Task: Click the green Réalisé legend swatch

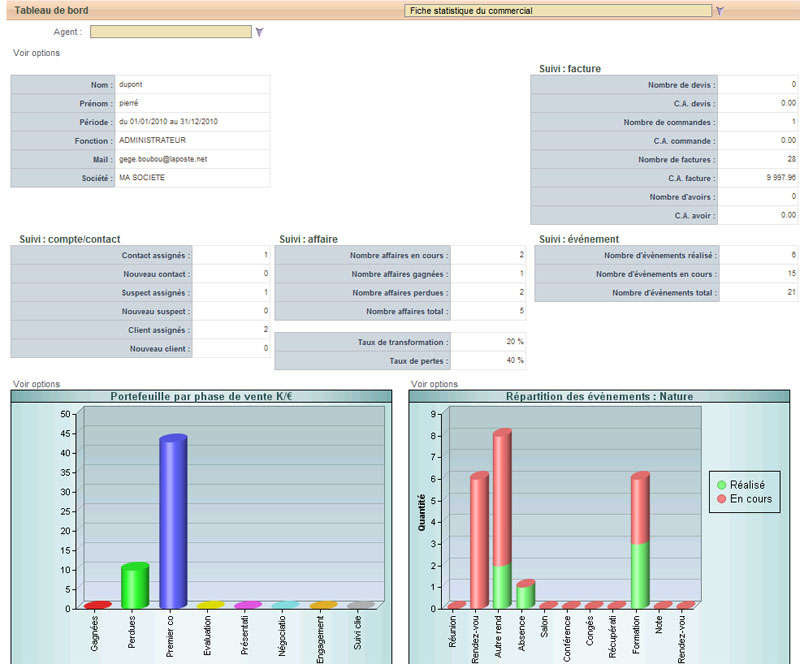Action: tap(721, 485)
